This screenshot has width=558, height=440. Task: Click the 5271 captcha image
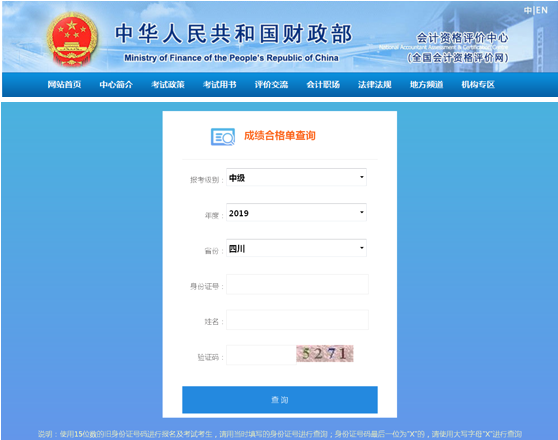point(325,353)
